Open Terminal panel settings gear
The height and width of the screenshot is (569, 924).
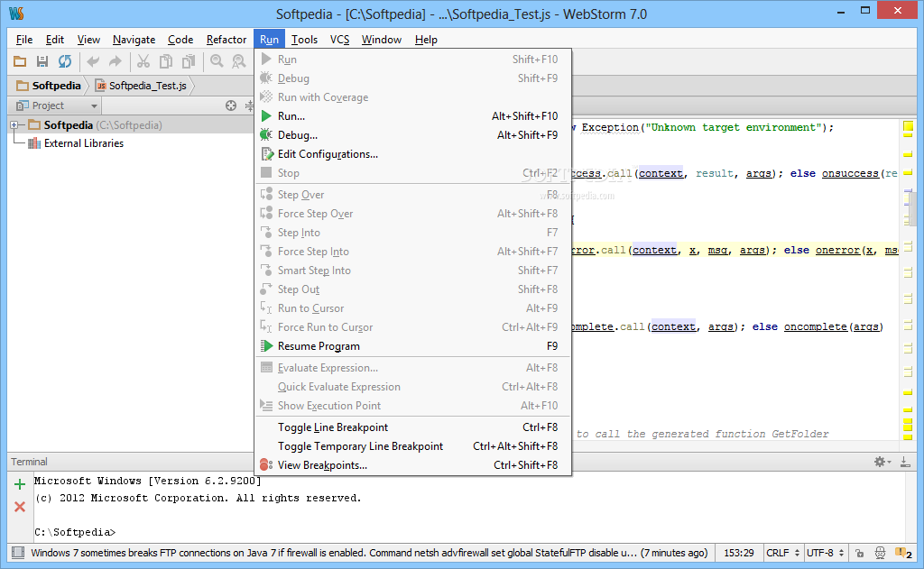[x=882, y=462]
